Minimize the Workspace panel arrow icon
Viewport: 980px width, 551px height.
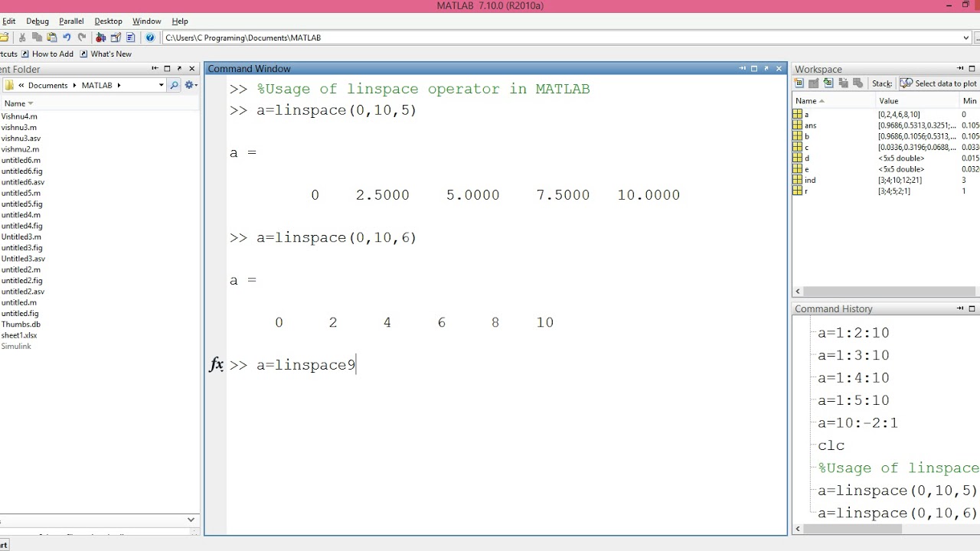pos(960,69)
